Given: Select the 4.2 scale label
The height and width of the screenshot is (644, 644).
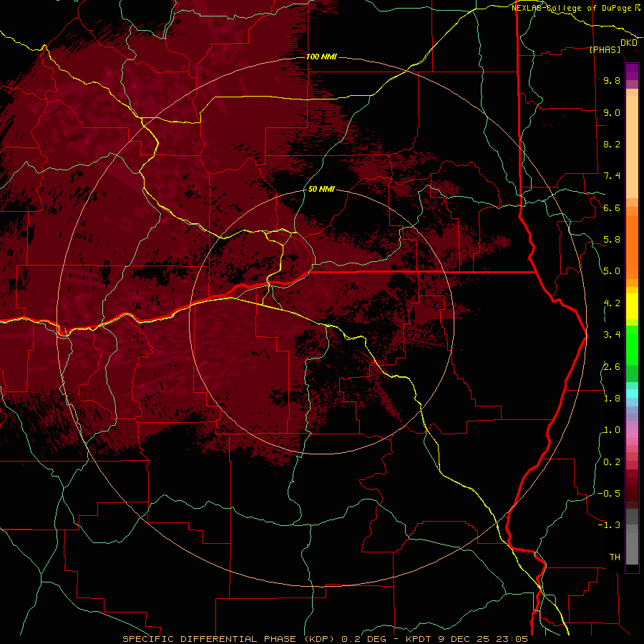Looking at the screenshot, I should [x=612, y=303].
